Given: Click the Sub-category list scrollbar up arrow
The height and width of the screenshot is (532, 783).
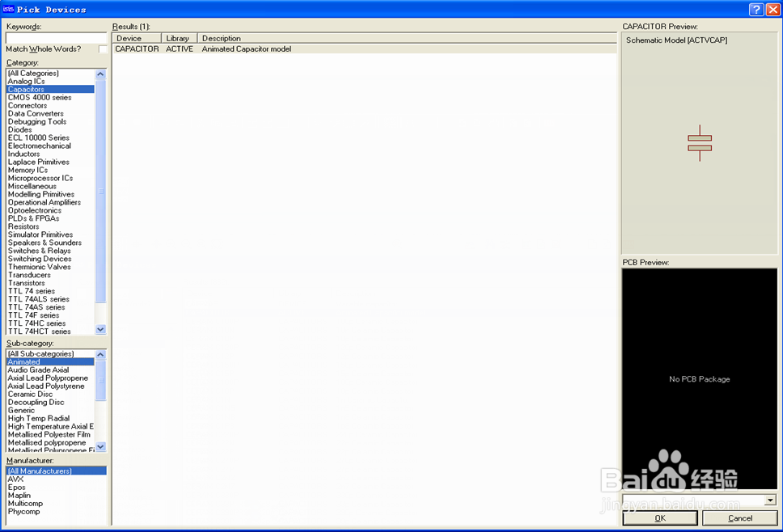Looking at the screenshot, I should click(100, 353).
